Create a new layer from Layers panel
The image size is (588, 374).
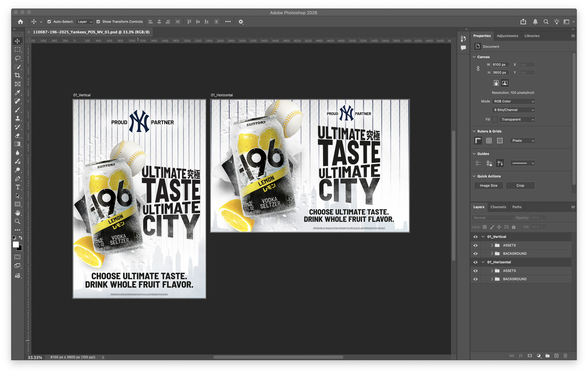coord(556,356)
